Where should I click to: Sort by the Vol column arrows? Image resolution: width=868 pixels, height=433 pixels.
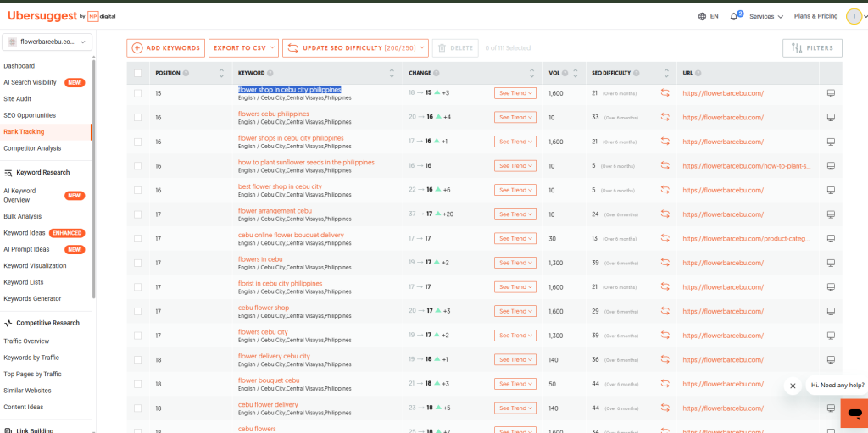click(575, 73)
